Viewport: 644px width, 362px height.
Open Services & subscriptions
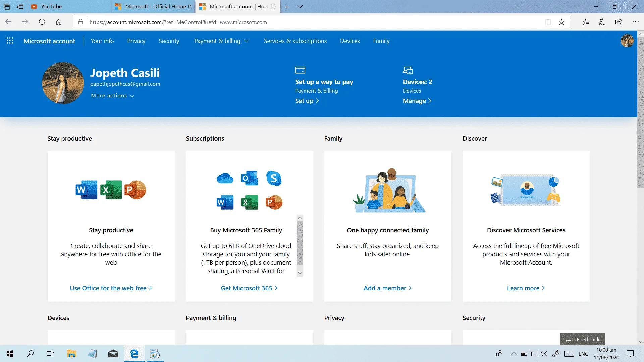[x=295, y=41]
